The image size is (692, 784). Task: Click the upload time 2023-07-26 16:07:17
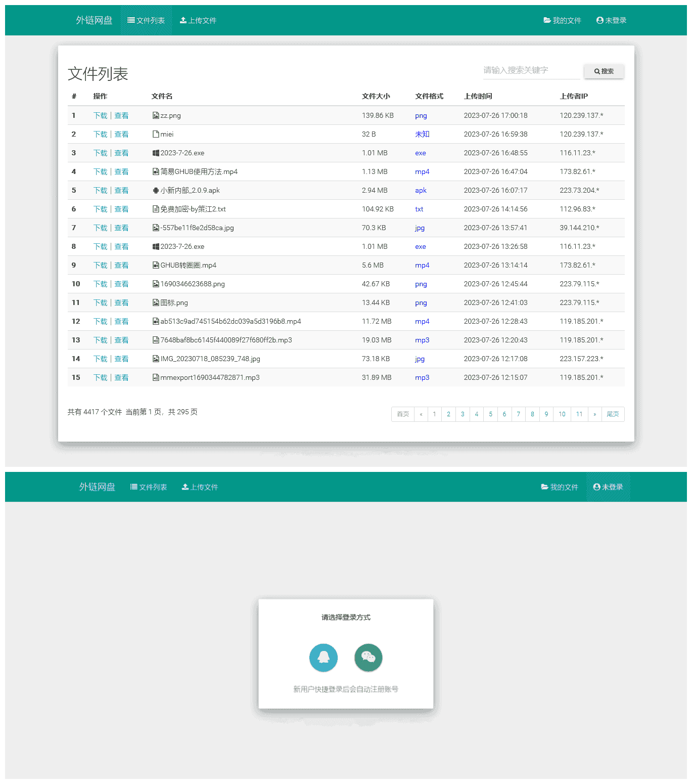(495, 190)
